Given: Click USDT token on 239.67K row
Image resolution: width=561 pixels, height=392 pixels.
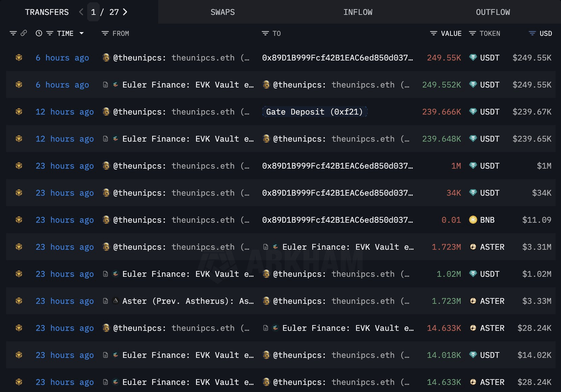Looking at the screenshot, I should coord(489,112).
